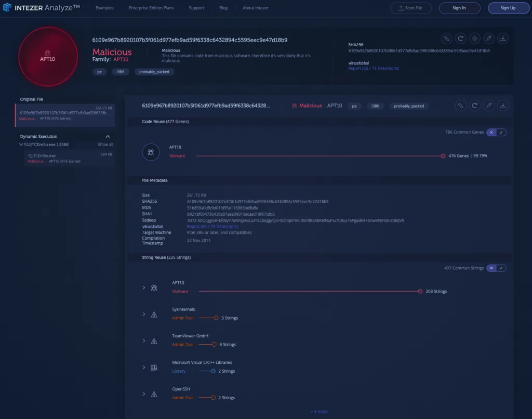Click the i386 tag in the file panel
Image resolution: width=532 pixels, height=419 pixels.
[375, 106]
